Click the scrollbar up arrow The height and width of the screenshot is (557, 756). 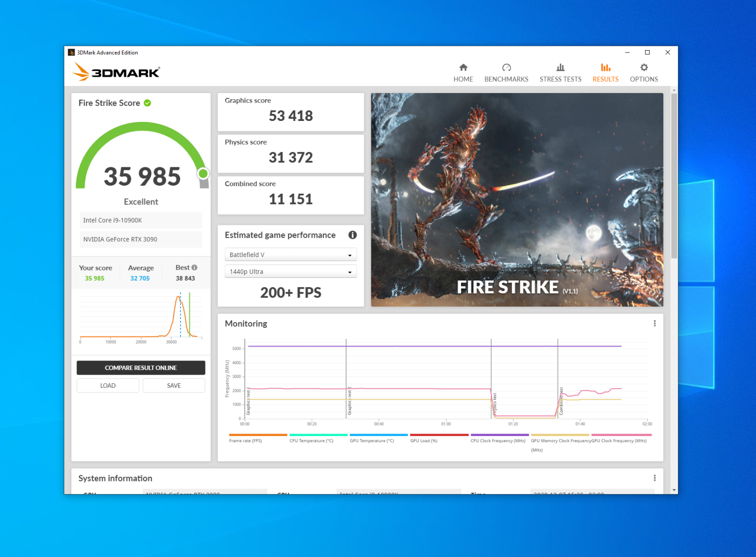pyautogui.click(x=674, y=90)
